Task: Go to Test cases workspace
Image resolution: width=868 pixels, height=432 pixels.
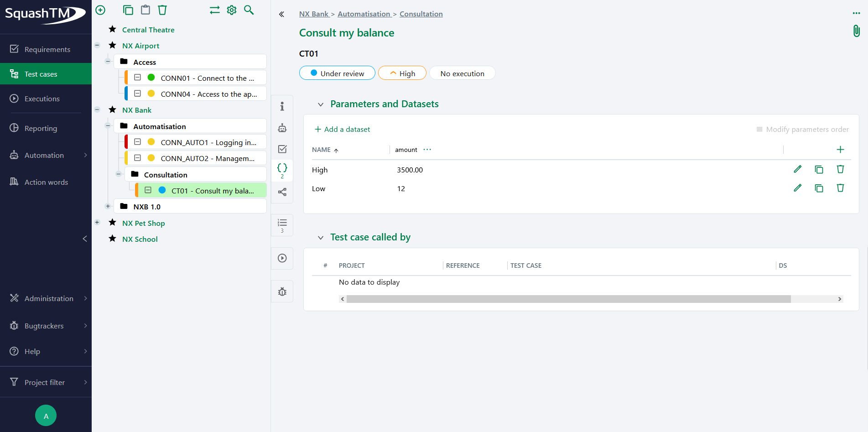Action: [x=46, y=74]
